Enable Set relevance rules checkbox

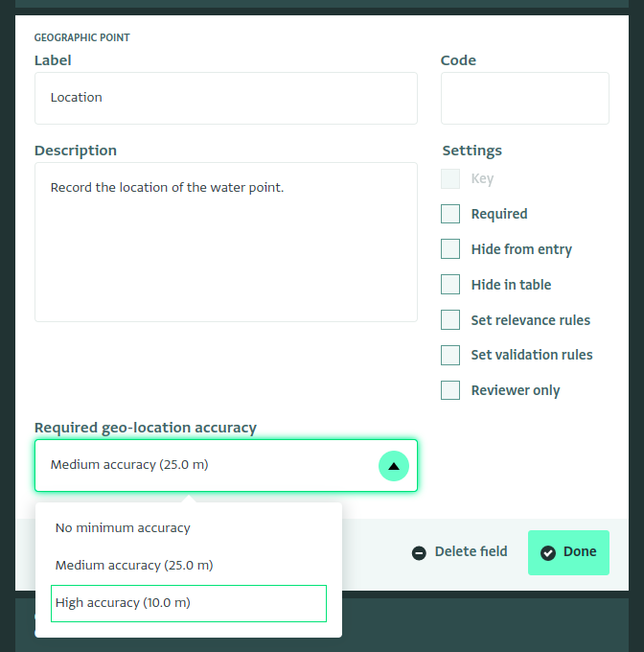(450, 319)
